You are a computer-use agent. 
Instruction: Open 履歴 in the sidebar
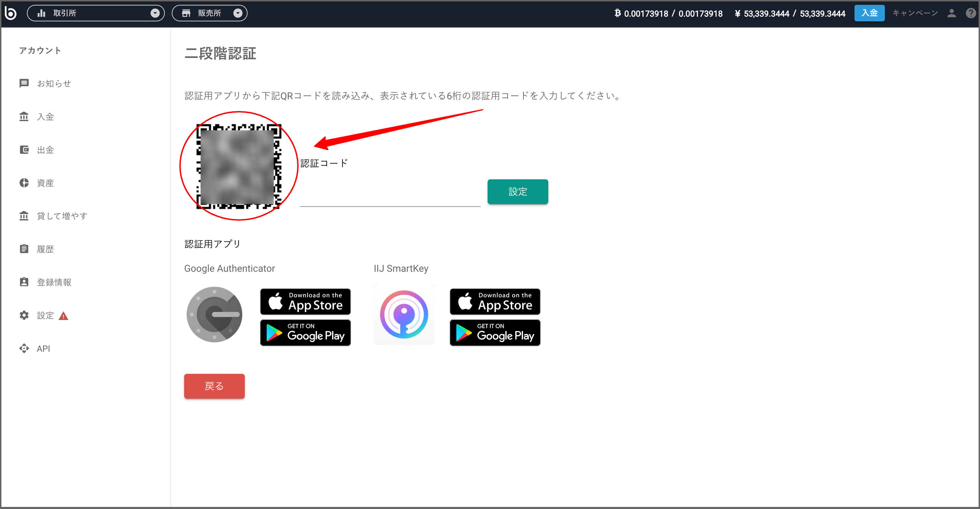pos(45,249)
